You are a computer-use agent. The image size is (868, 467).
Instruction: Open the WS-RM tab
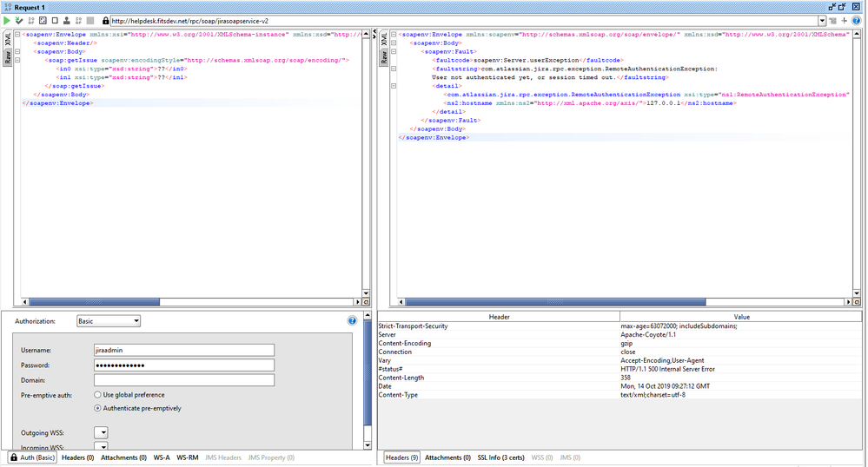tap(187, 457)
